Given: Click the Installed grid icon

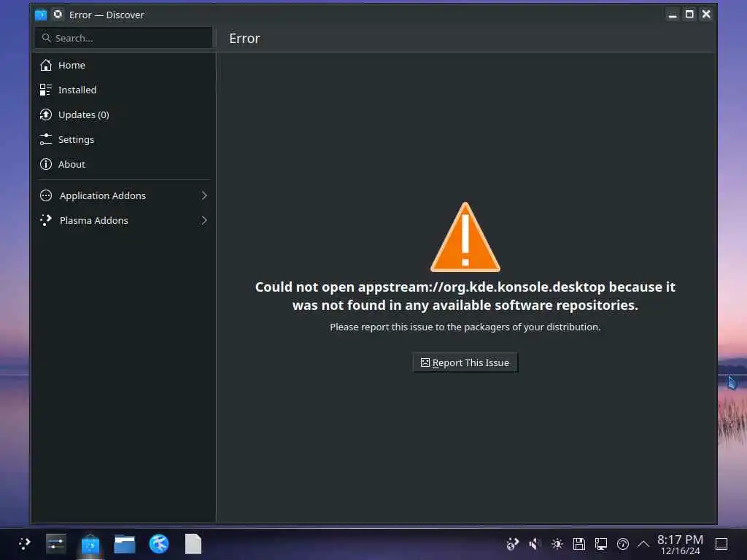Looking at the screenshot, I should point(46,90).
